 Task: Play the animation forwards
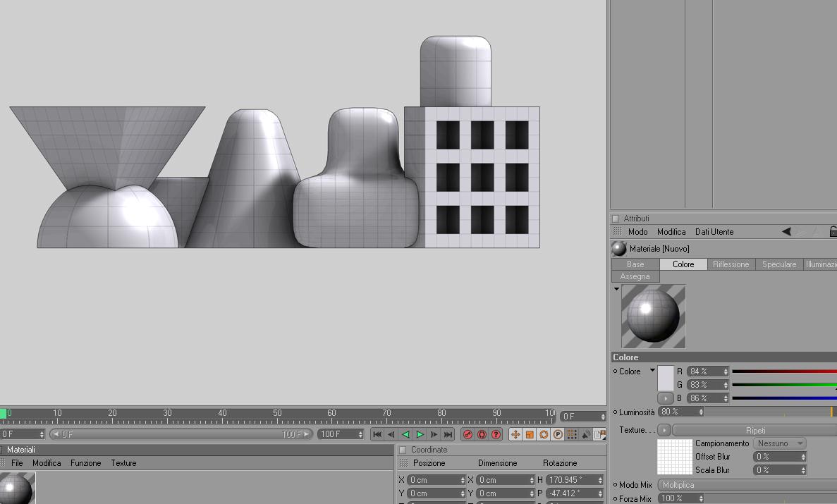pos(420,435)
